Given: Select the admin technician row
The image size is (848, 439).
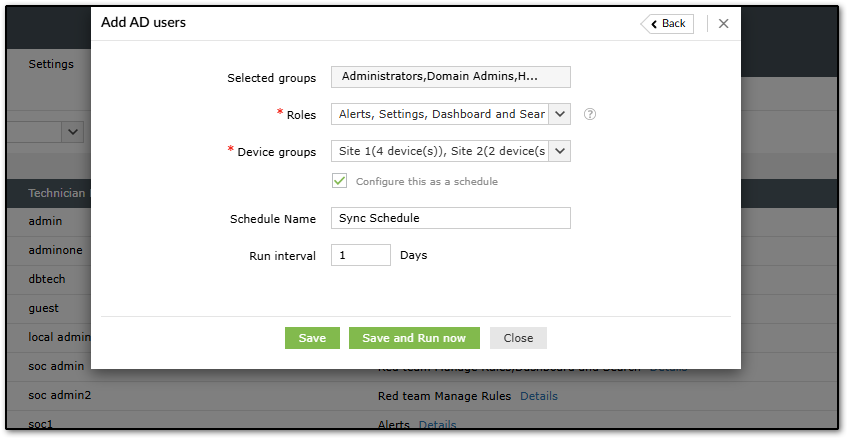Looking at the screenshot, I should (46, 221).
